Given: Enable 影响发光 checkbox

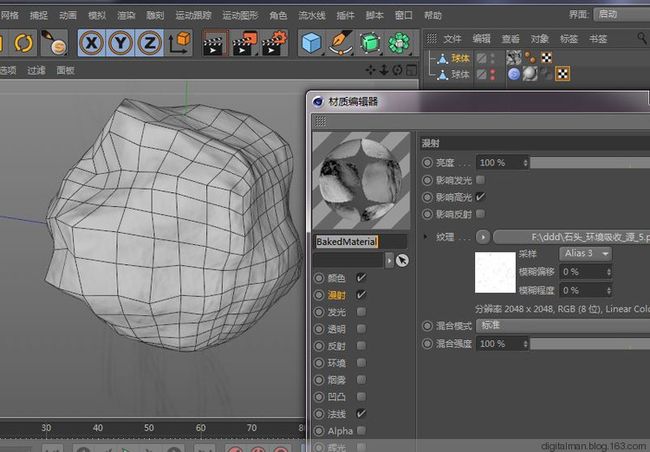Looking at the screenshot, I should click(480, 180).
